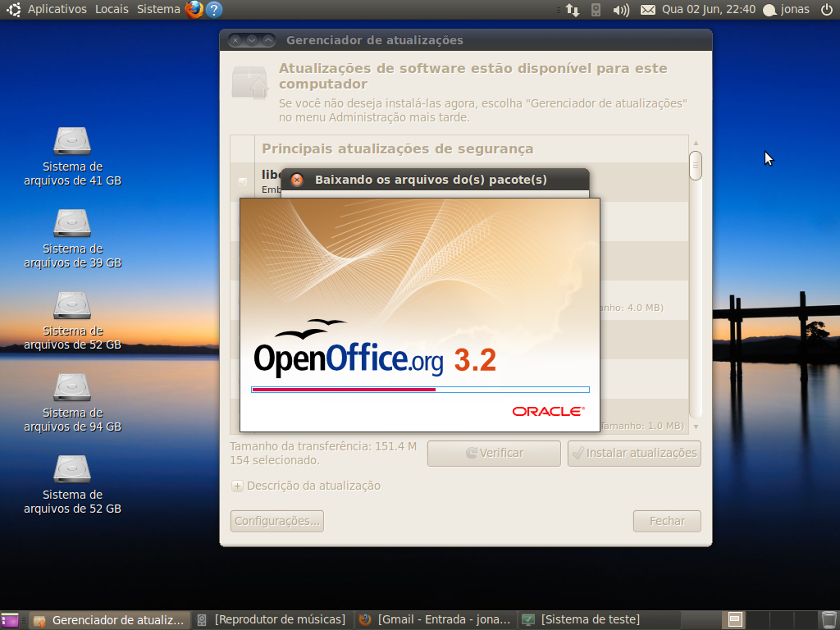Click the OpenOffice.org splash progress bar

(420, 390)
